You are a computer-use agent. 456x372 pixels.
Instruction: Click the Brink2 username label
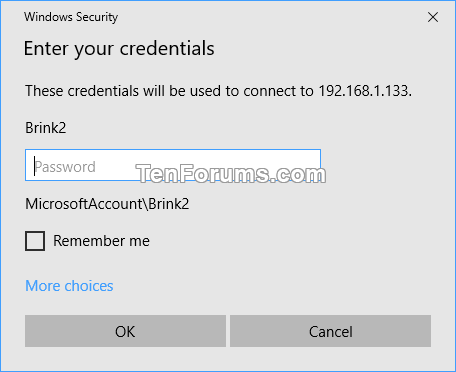(x=46, y=128)
